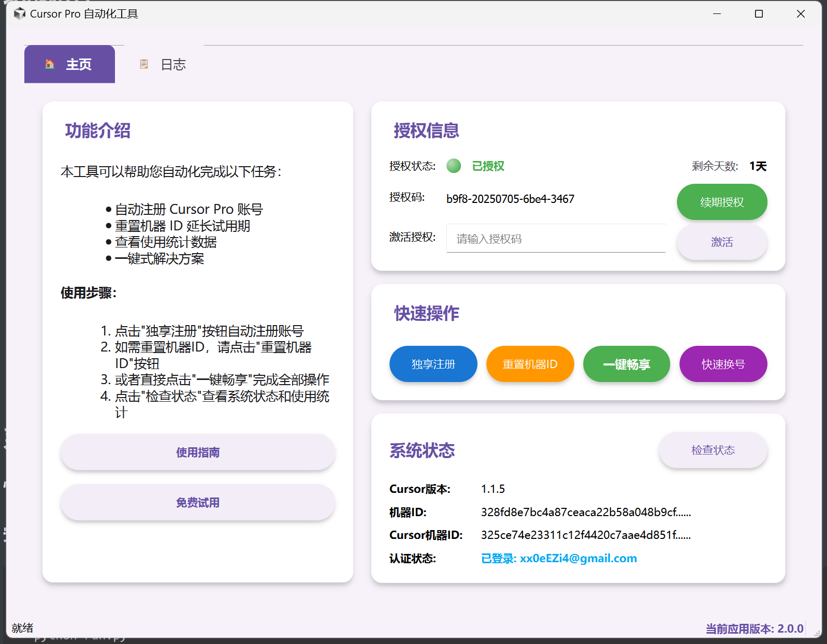Click the 就绪 status bar text

(22, 628)
